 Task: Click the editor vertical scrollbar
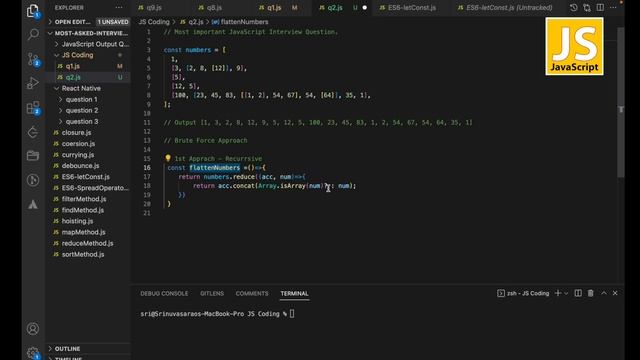pyautogui.click(x=621, y=102)
